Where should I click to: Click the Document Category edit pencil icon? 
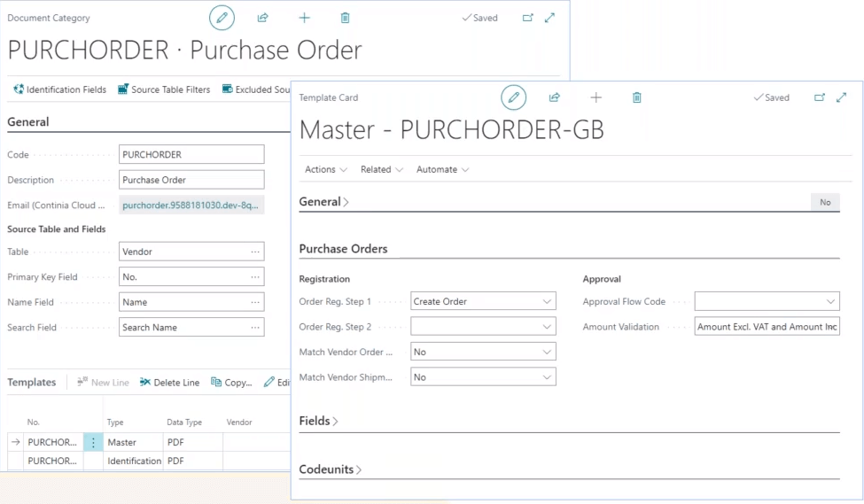pos(222,18)
